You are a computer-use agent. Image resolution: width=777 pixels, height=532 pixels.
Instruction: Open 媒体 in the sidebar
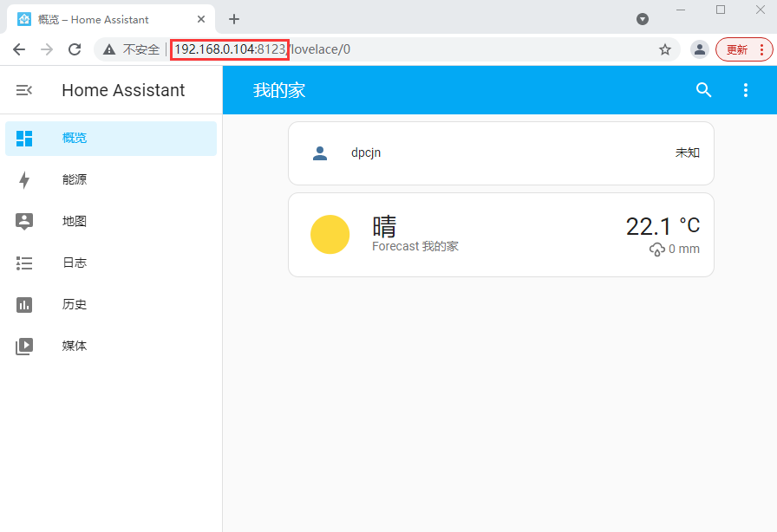coord(111,347)
